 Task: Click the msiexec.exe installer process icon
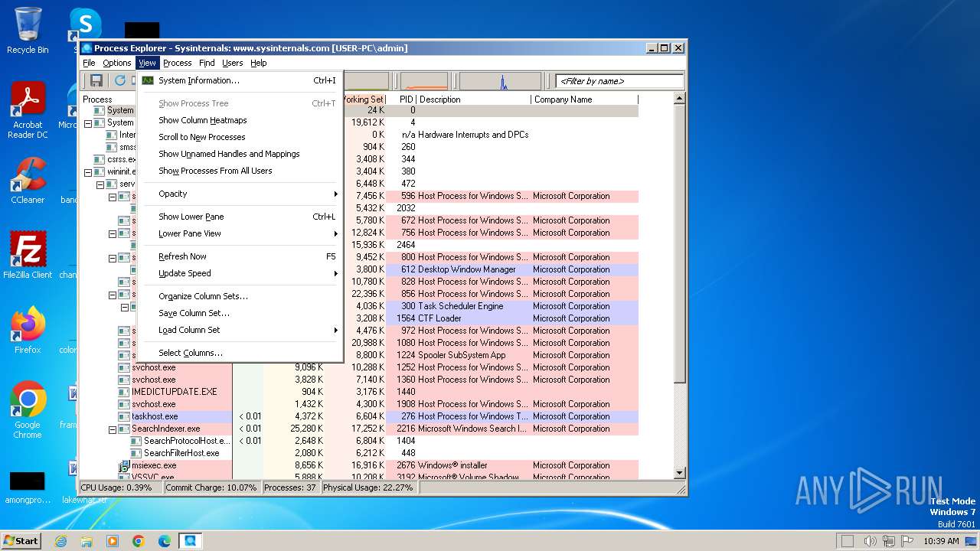click(x=124, y=465)
